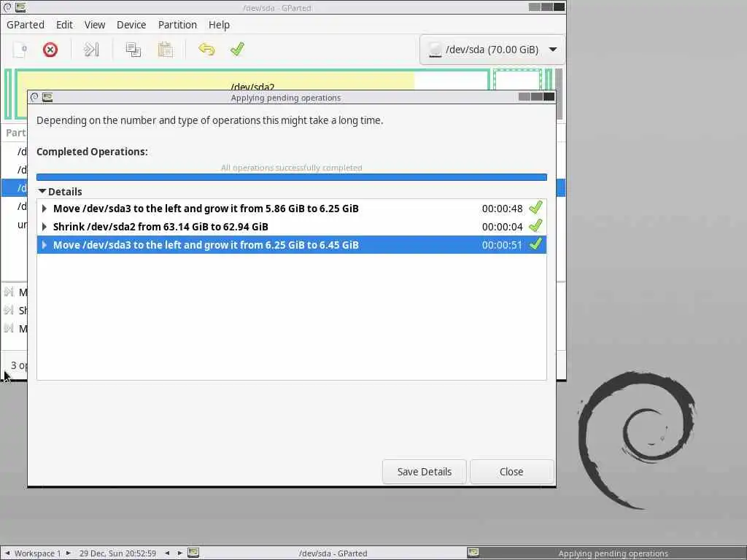747x560 pixels.
Task: Click the taskbar icon beside /dev/sda - GParted
Action: point(193,553)
